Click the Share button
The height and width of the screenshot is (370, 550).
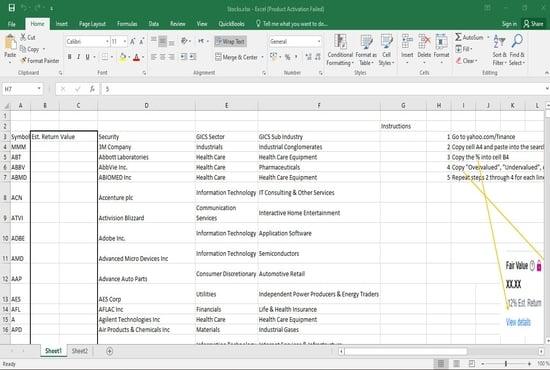click(x=533, y=24)
